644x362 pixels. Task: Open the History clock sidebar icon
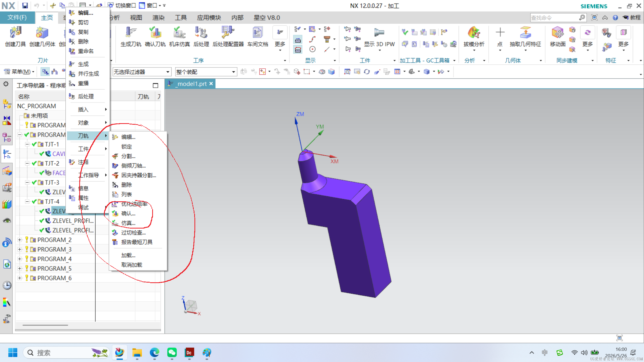tap(7, 285)
